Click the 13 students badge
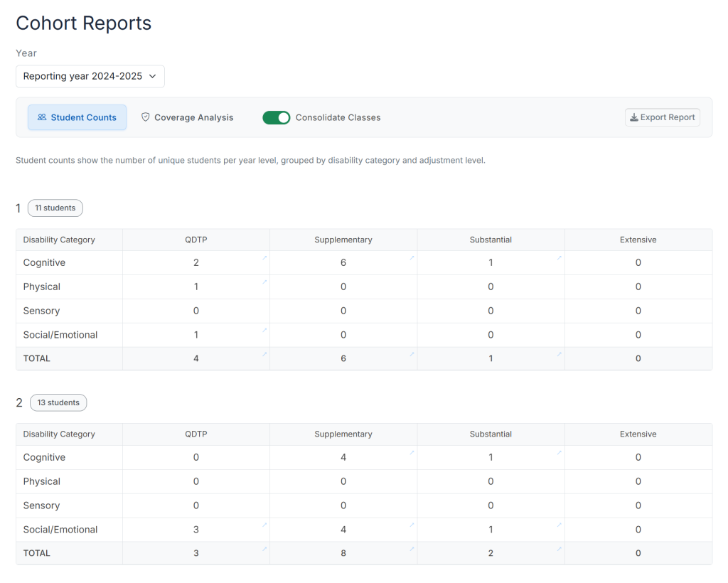This screenshot has width=728, height=583. [58, 403]
